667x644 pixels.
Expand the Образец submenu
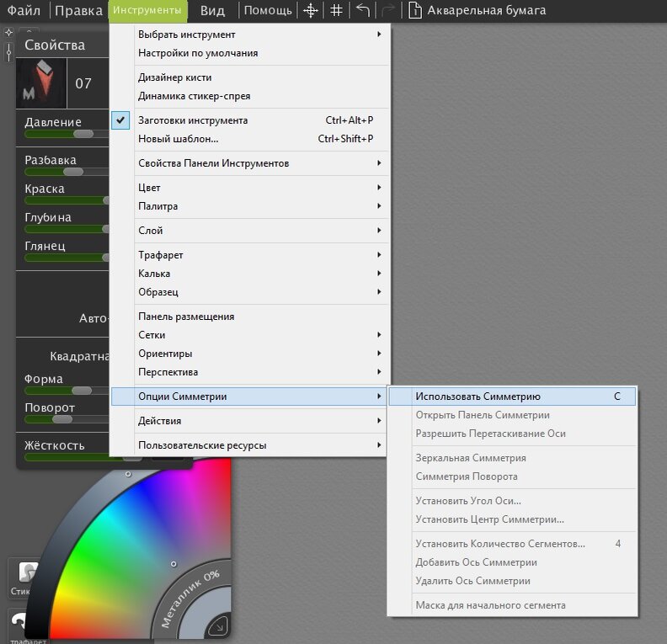point(250,292)
